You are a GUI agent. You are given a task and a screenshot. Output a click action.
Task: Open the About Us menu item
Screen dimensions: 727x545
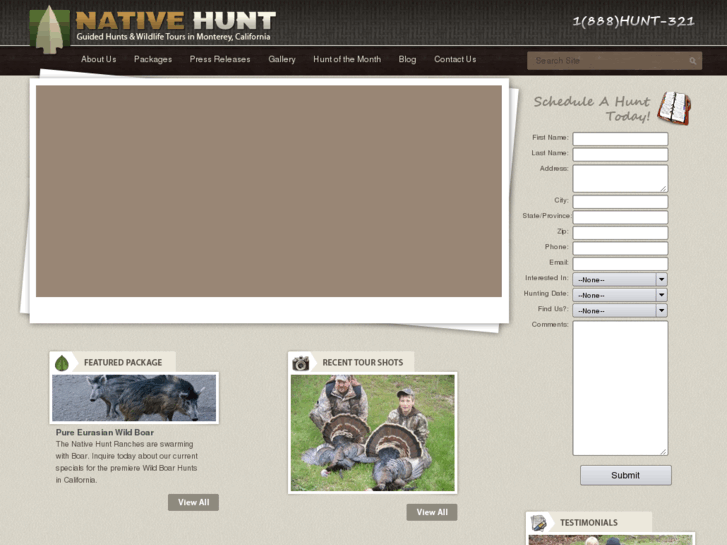[98, 59]
